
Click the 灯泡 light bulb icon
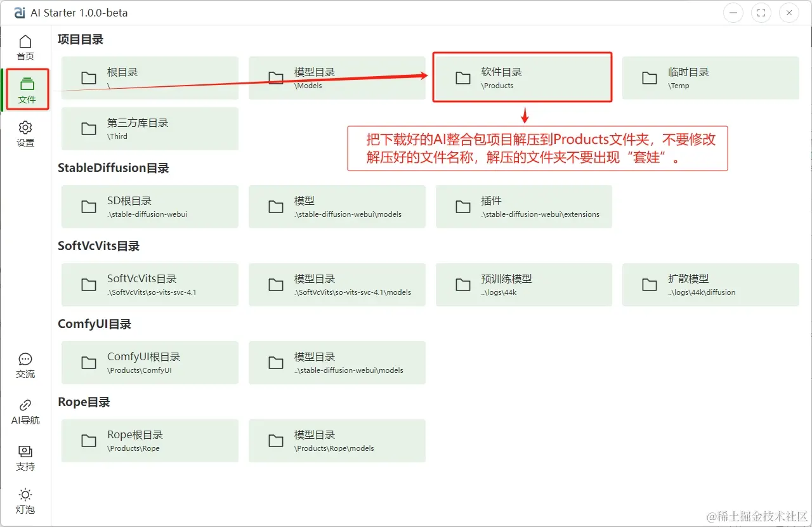click(25, 500)
